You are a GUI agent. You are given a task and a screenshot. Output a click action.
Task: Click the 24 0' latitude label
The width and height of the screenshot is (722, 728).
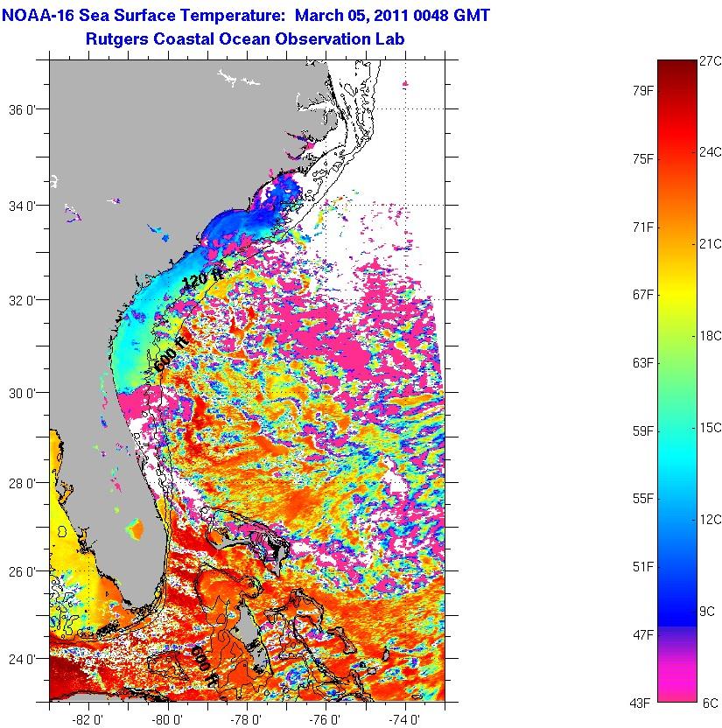pos(22,659)
